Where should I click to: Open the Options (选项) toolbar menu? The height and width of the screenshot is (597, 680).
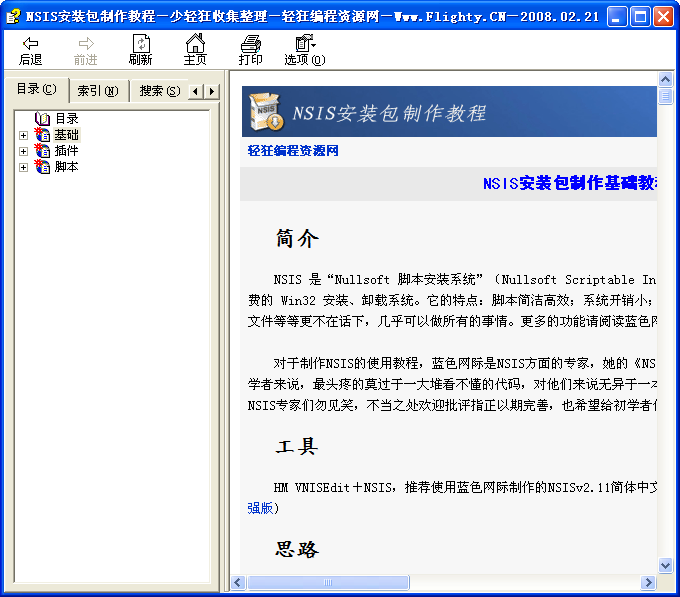(304, 44)
